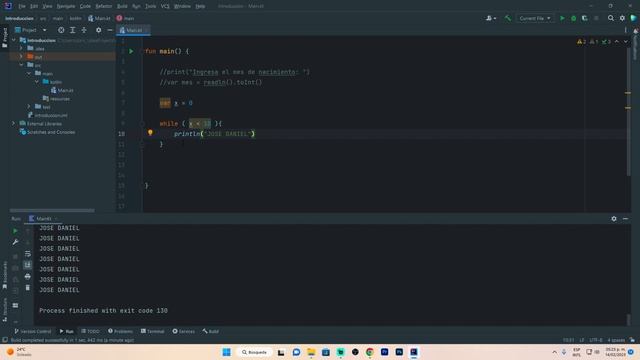Screen dimensions: 640x360
Task: Click the select opened file target icon
Action: tap(61, 30)
